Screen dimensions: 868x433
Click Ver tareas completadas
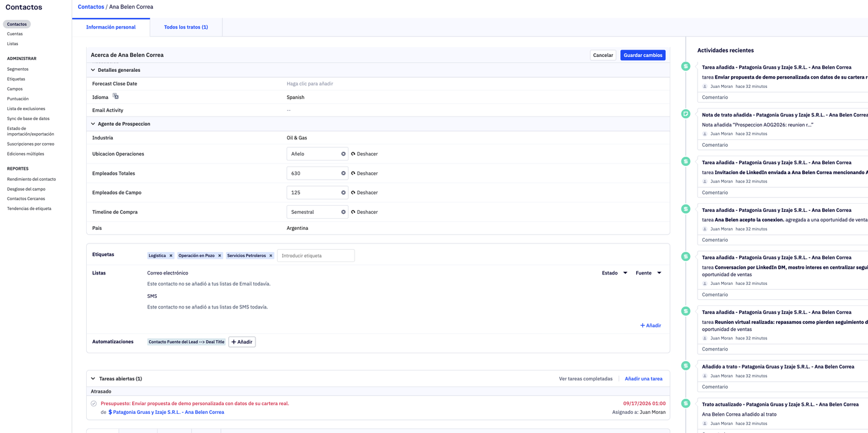(x=586, y=378)
